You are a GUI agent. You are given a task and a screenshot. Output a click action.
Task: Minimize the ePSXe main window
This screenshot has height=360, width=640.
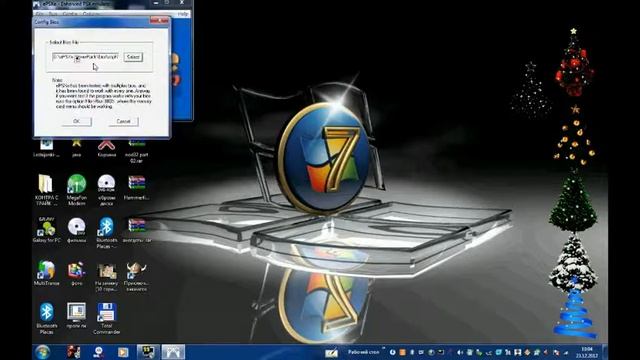pos(156,3)
